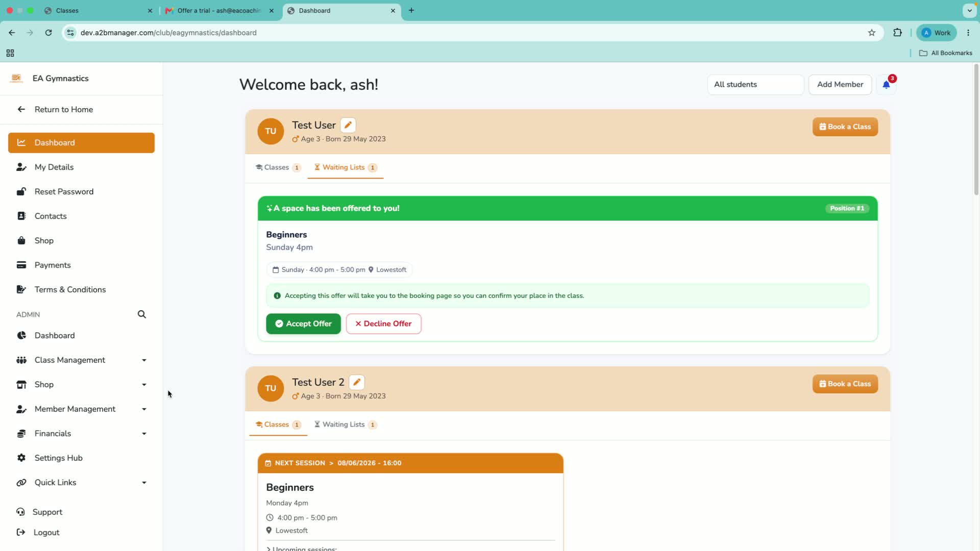Decline the Beginners class offer
The width and height of the screenshot is (980, 551).
coord(383,323)
